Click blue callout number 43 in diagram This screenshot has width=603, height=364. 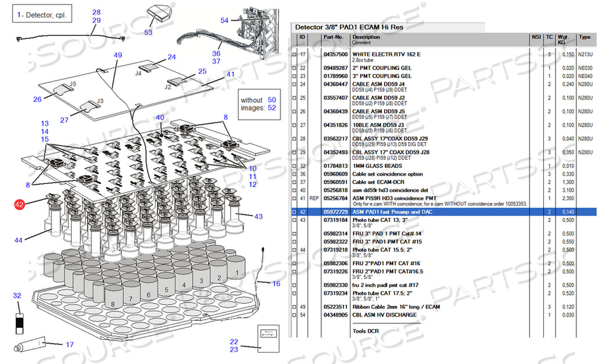[258, 217]
